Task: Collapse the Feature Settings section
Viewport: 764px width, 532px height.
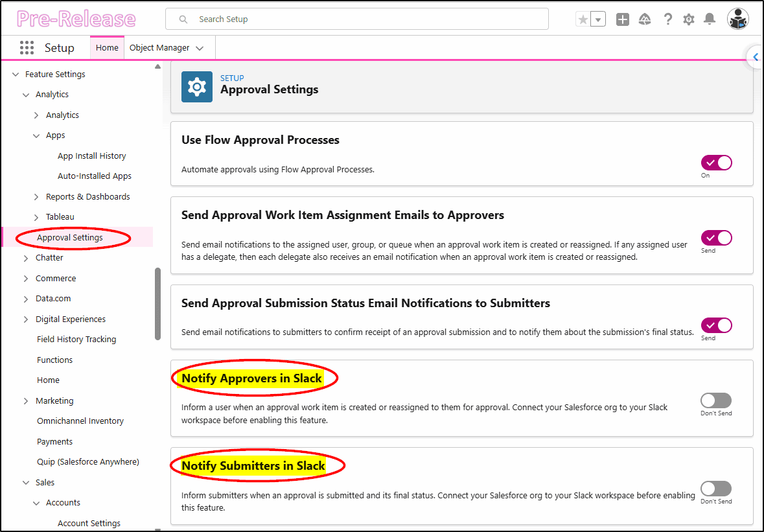Action: [16, 75]
